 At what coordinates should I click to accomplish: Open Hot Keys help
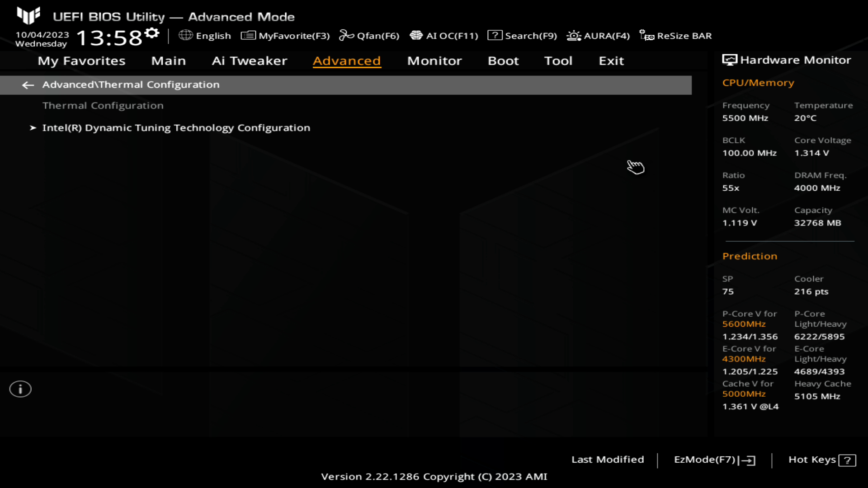tap(812, 460)
